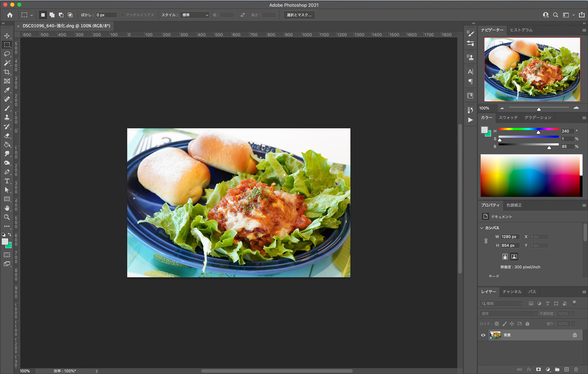
Task: Click the landscape canvas orientation button
Action: 514,257
